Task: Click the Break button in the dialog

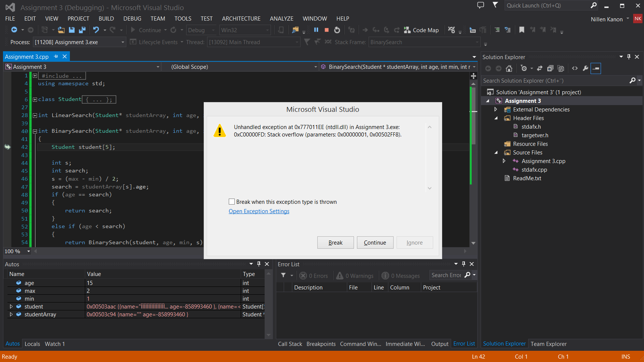Action: point(335,243)
